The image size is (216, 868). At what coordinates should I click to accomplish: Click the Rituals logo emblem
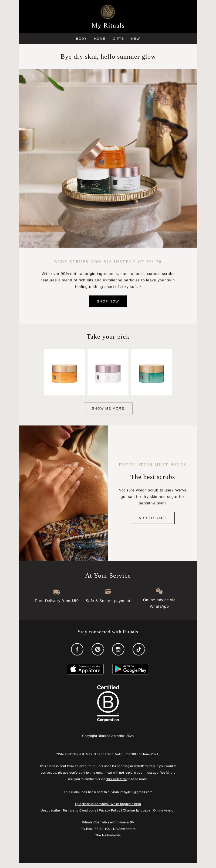click(108, 12)
